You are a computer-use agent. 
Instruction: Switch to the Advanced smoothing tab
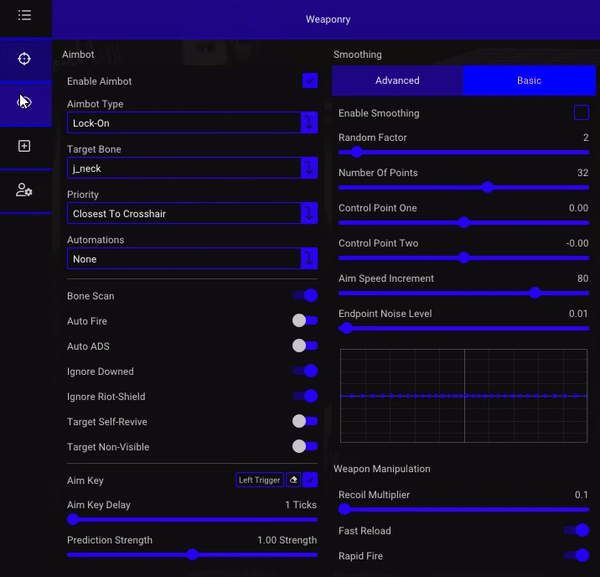(x=398, y=80)
